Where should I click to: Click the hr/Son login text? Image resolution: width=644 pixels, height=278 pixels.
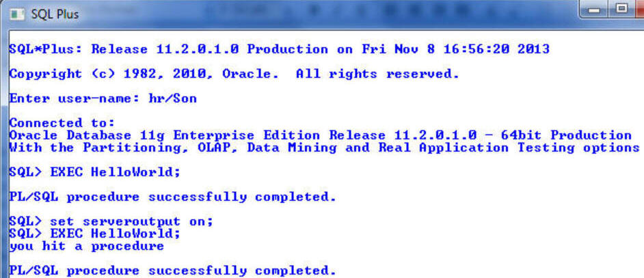click(x=172, y=99)
